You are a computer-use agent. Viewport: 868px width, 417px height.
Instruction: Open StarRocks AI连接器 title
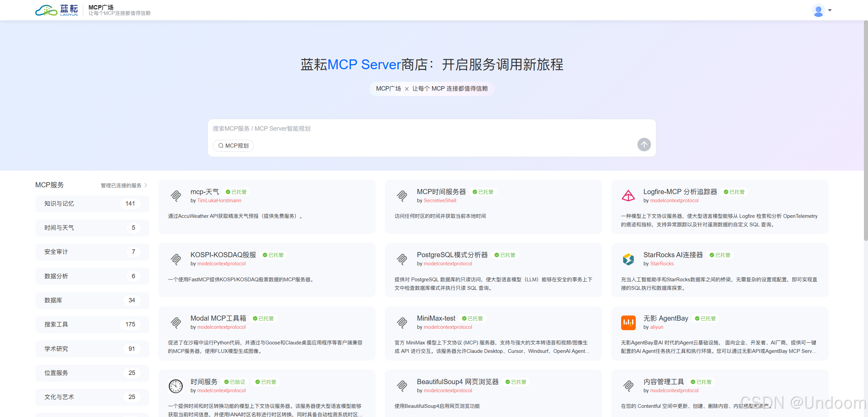click(x=673, y=255)
